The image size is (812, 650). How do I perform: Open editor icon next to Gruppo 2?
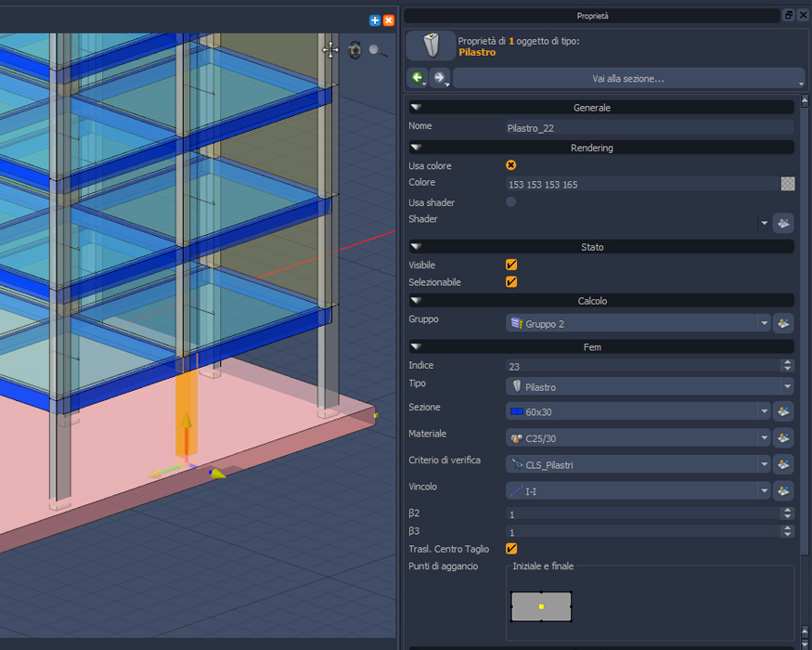click(783, 323)
